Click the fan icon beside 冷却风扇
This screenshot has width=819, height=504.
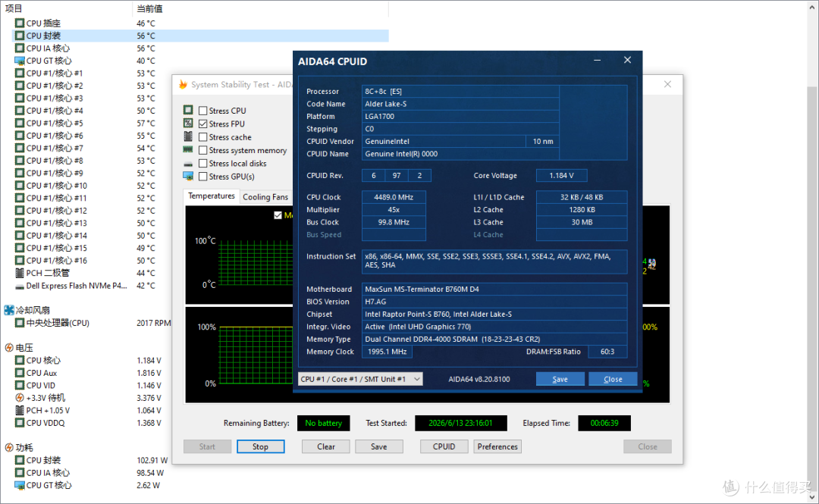pos(9,310)
